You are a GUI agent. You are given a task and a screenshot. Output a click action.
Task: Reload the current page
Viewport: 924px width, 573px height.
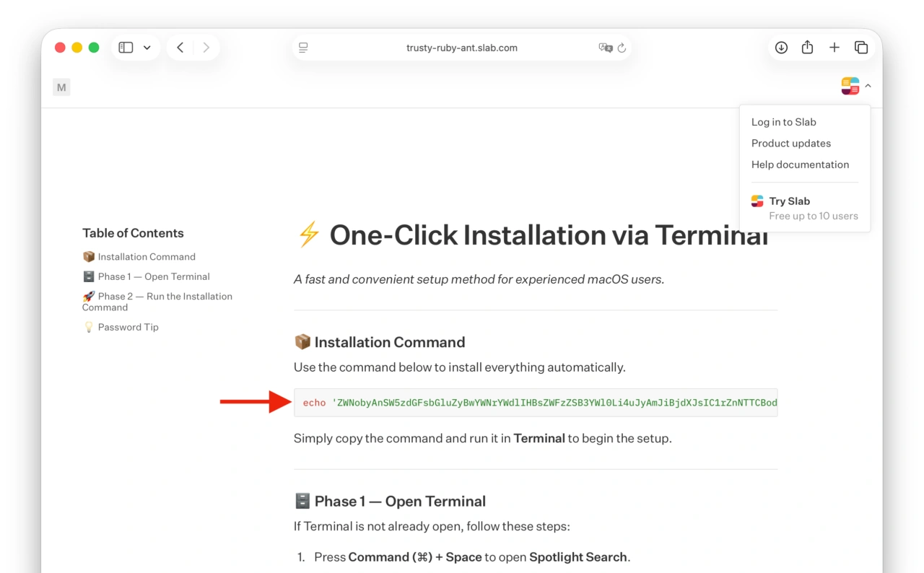click(x=622, y=48)
